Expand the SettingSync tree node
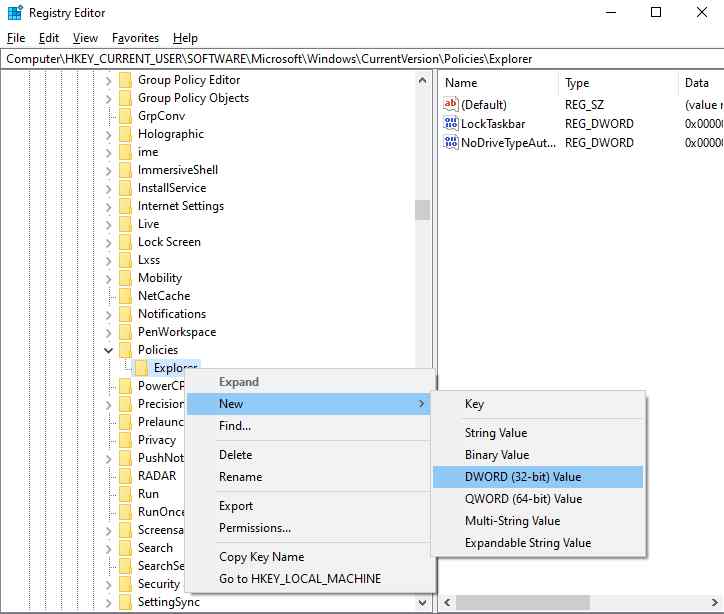This screenshot has width=724, height=614. (109, 603)
